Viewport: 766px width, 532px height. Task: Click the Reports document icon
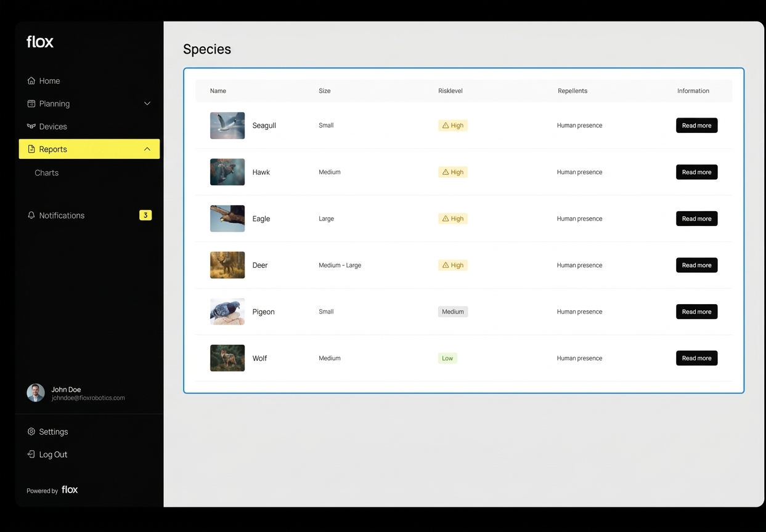(x=31, y=149)
